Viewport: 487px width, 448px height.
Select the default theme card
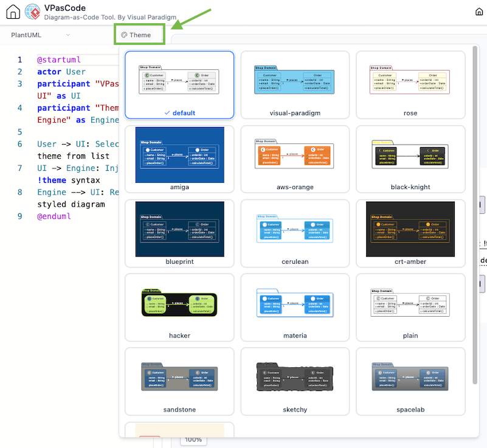tap(179, 84)
